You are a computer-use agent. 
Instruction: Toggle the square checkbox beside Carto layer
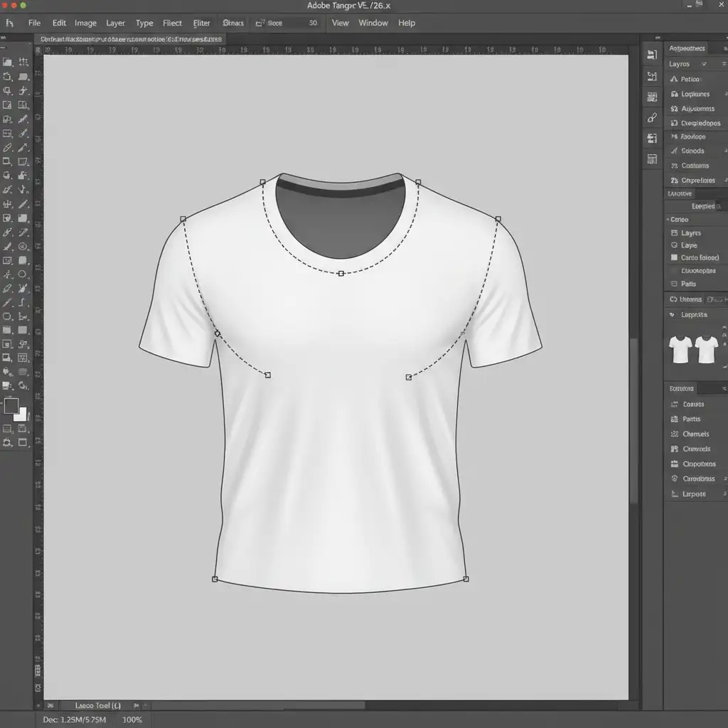[674, 258]
